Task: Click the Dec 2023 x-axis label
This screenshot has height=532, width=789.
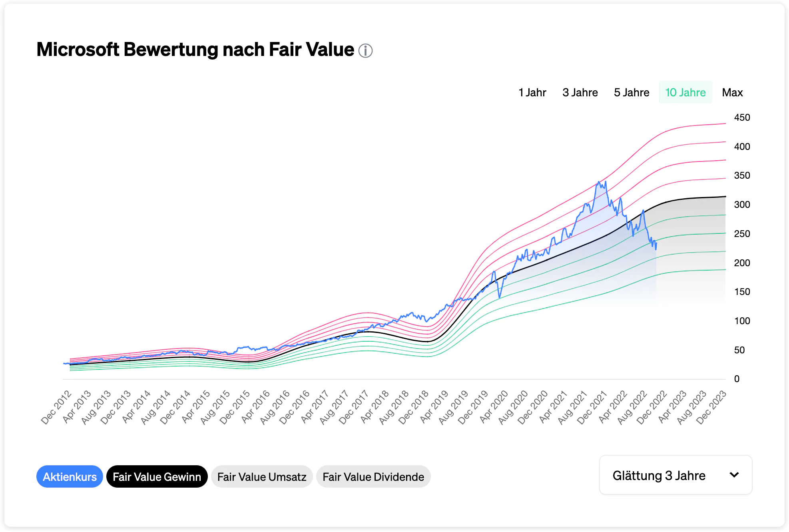Action: coord(711,407)
